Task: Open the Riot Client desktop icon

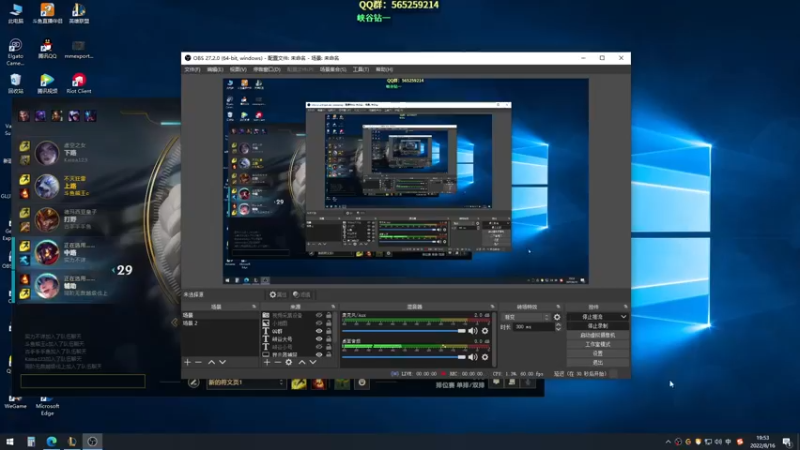Action: pos(79,84)
